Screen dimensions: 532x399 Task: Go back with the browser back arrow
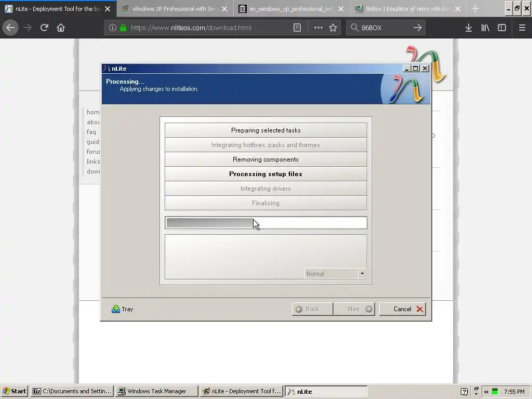click(10, 28)
